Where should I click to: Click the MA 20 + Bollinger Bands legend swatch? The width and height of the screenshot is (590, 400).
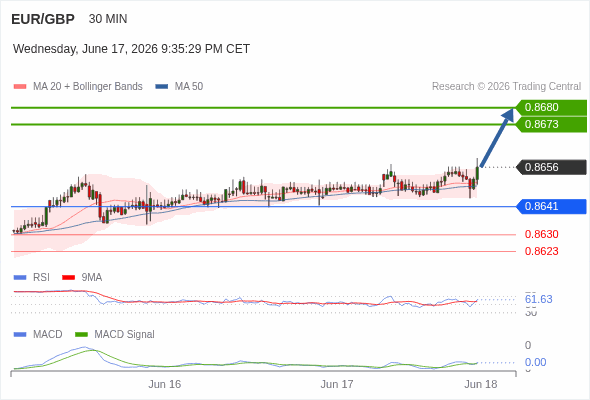pyautogui.click(x=20, y=87)
